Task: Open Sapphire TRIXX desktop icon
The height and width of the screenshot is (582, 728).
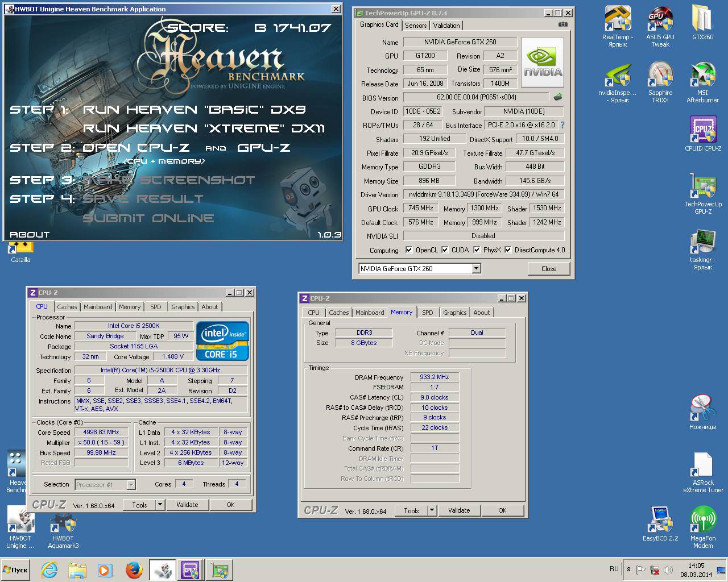Action: 660,82
